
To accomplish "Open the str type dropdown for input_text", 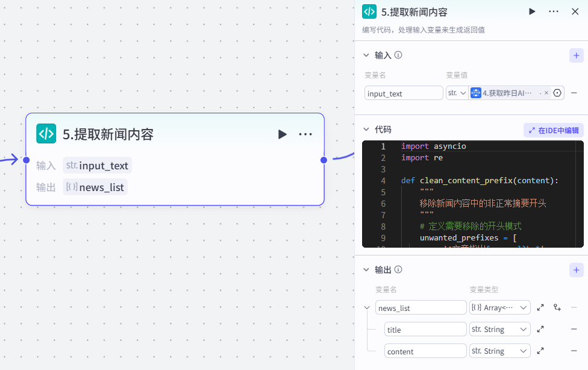I will tap(457, 93).
